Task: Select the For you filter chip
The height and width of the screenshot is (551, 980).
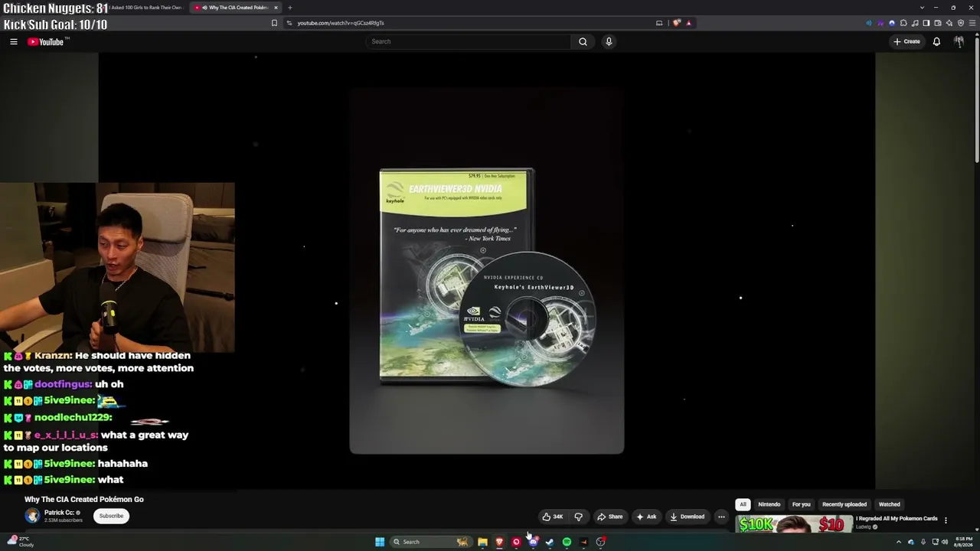Action: tap(802, 504)
